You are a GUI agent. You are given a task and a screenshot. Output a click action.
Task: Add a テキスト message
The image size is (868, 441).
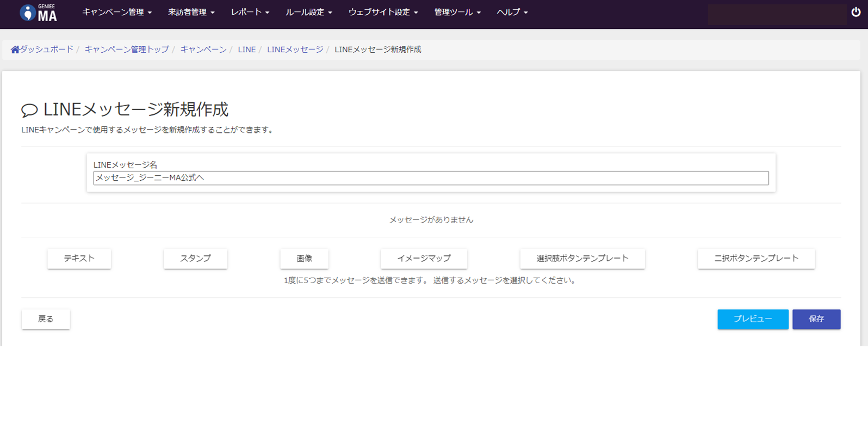pos(79,259)
